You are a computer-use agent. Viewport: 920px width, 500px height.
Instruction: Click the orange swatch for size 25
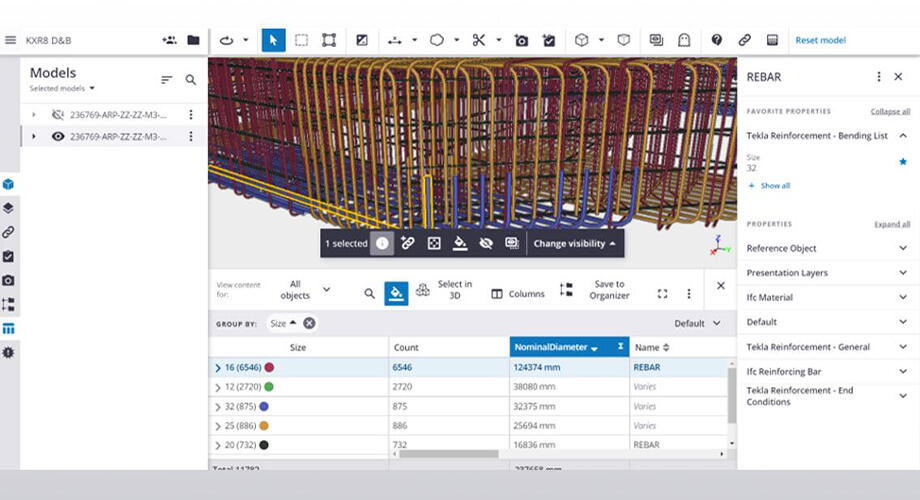coord(264,425)
